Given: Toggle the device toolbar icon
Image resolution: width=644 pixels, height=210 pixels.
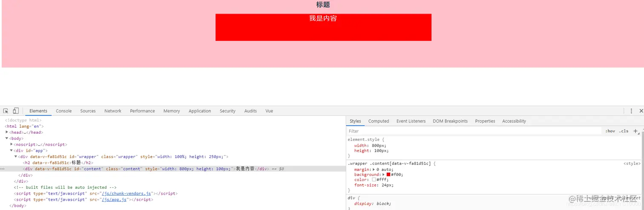Looking at the screenshot, I should point(16,111).
